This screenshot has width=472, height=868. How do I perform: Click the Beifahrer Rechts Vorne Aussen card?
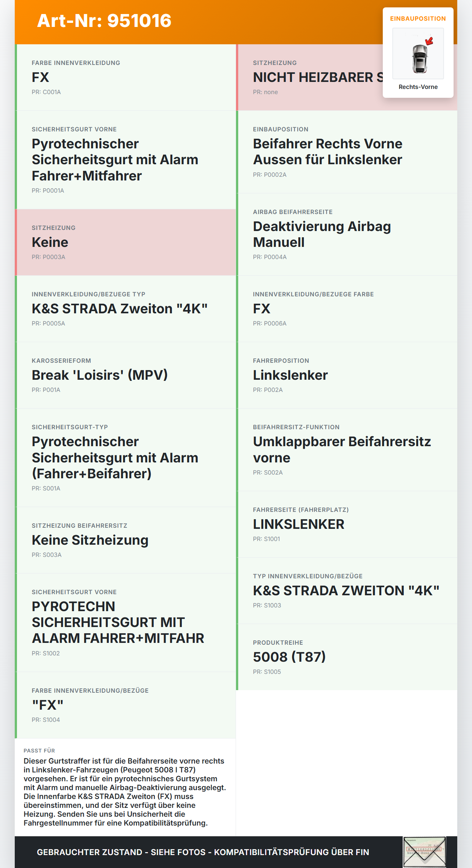pos(347,152)
